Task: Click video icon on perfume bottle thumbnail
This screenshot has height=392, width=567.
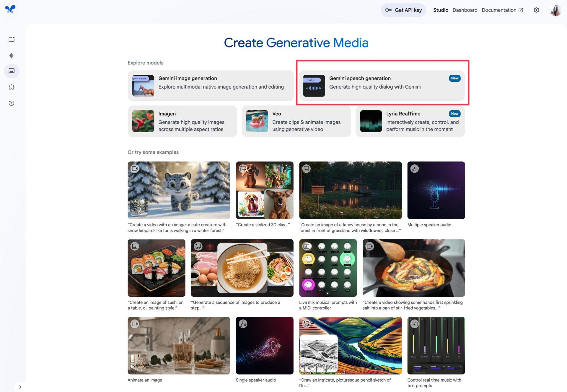Action: [135, 324]
